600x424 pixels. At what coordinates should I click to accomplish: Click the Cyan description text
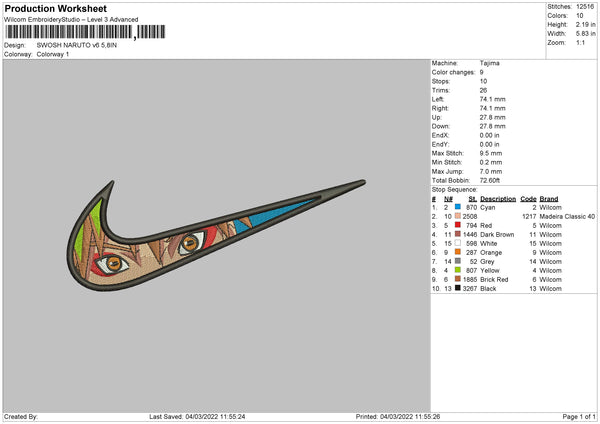pyautogui.click(x=488, y=207)
